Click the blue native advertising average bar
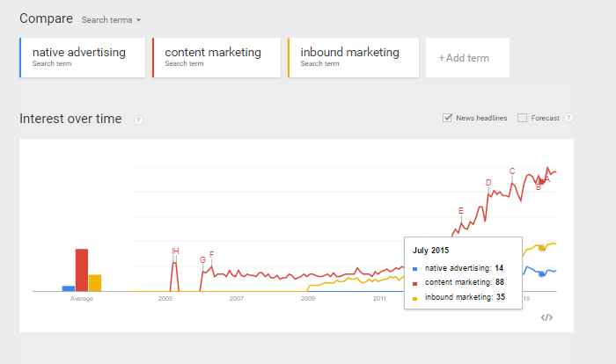The height and width of the screenshot is (364, 616). (x=68, y=288)
